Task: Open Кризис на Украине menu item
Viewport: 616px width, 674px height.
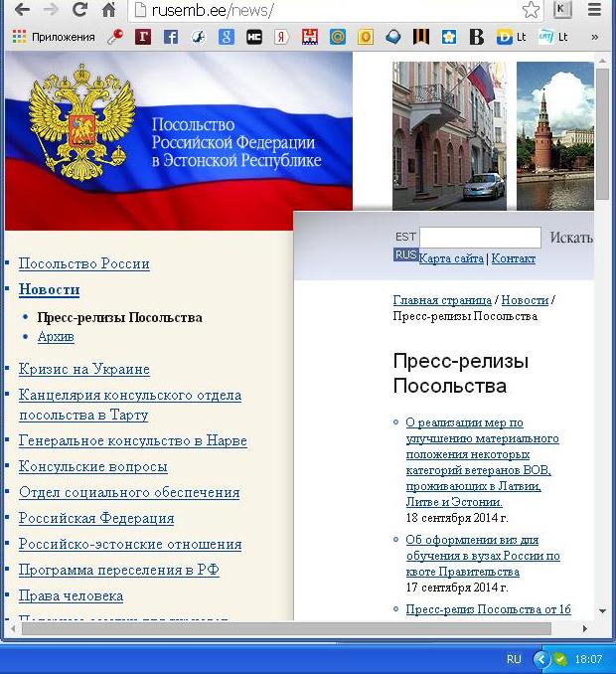Action: coord(84,369)
